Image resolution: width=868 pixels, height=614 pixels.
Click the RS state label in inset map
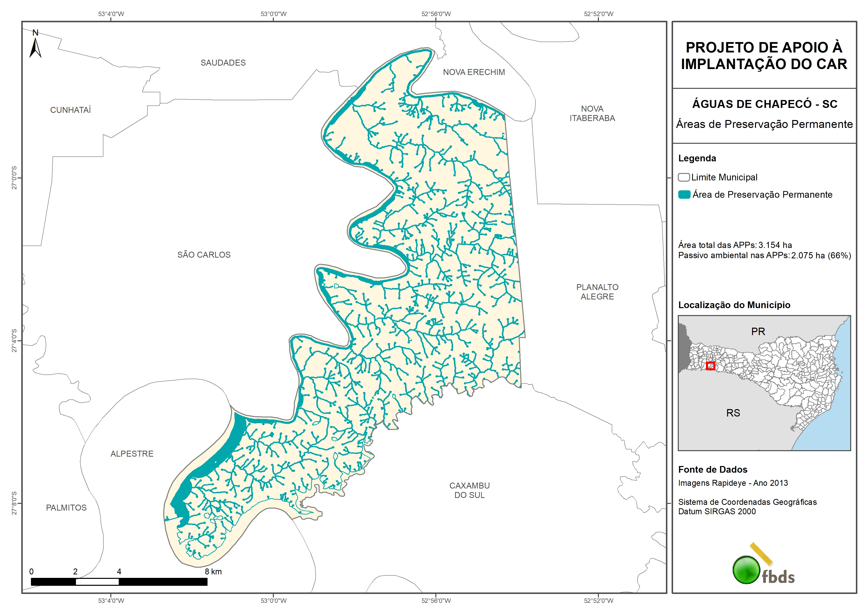733,413
